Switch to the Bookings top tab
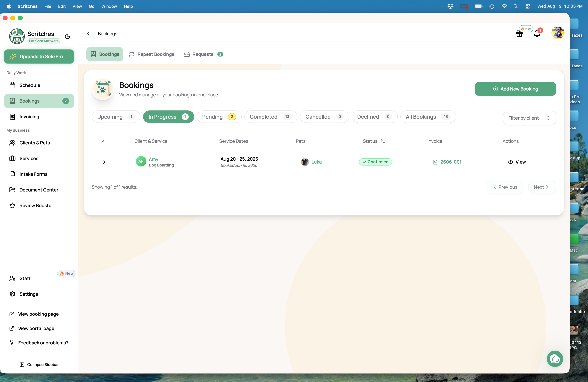The image size is (588, 382). click(x=105, y=54)
